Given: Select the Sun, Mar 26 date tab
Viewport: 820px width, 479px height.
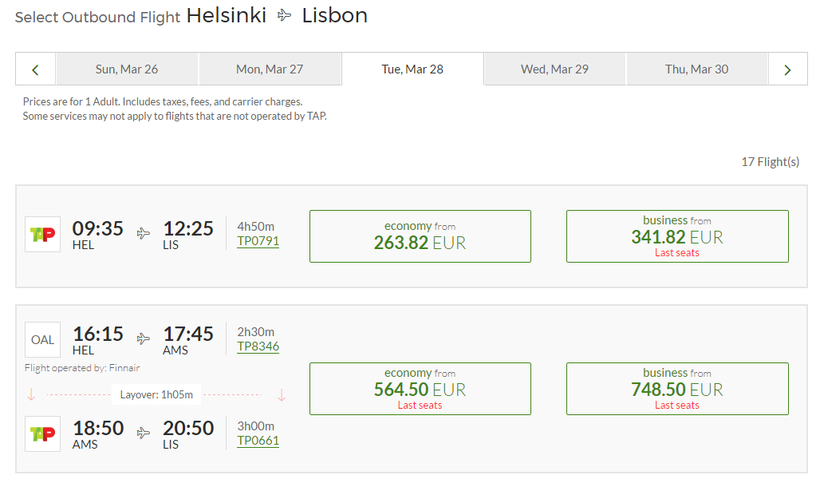Looking at the screenshot, I should point(127,70).
